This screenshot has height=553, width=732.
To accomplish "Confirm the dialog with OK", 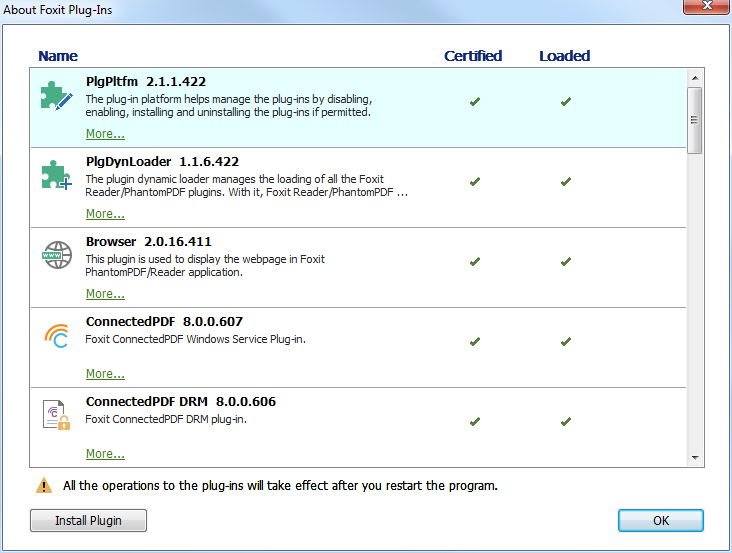I will pyautogui.click(x=661, y=520).
